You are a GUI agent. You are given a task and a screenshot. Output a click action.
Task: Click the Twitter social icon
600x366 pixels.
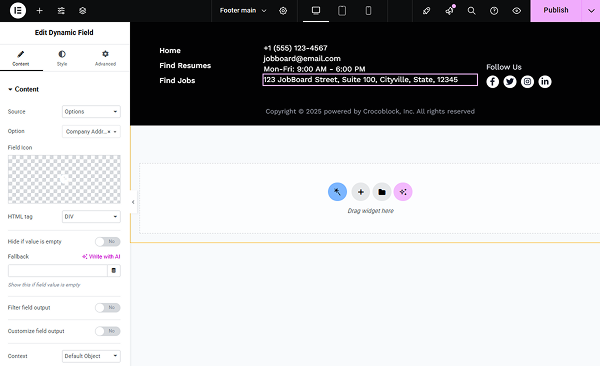(x=510, y=82)
